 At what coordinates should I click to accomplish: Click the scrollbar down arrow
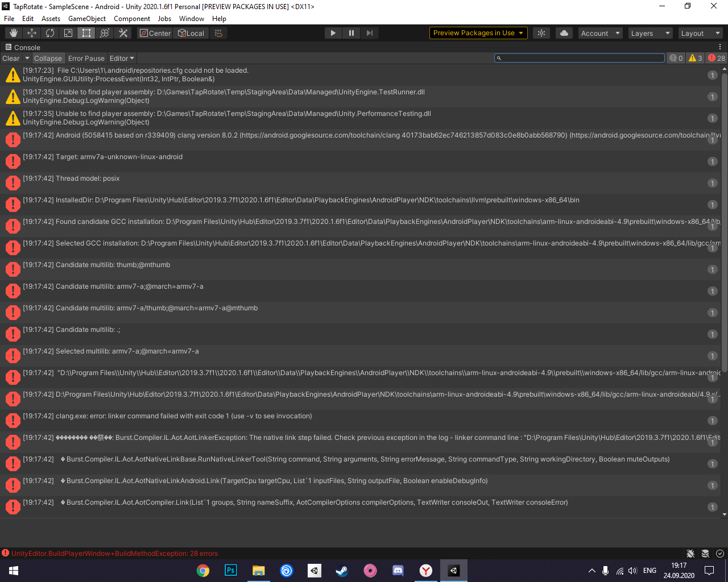(x=724, y=514)
